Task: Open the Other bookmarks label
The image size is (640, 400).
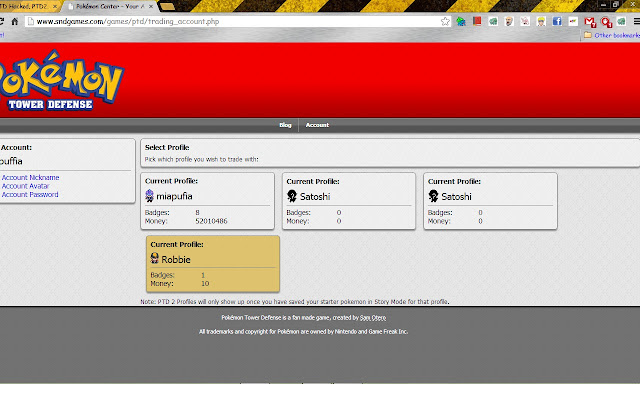Action: coord(617,35)
